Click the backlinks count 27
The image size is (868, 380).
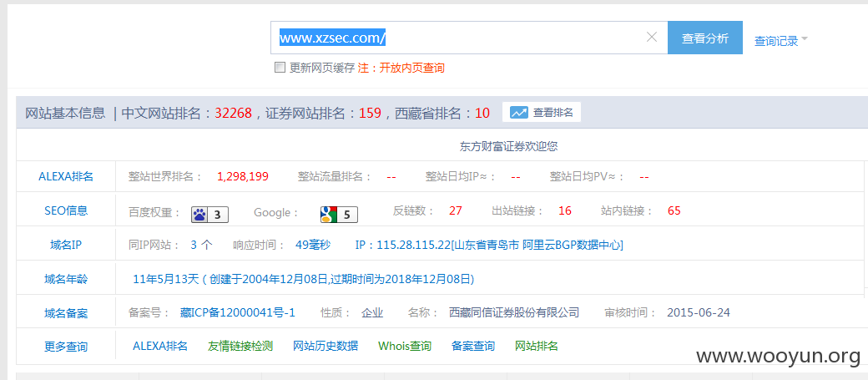coord(456,210)
